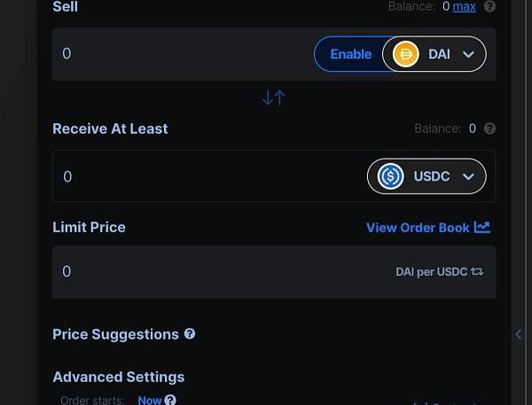Click the swap Sell and Receive arrows

(273, 97)
